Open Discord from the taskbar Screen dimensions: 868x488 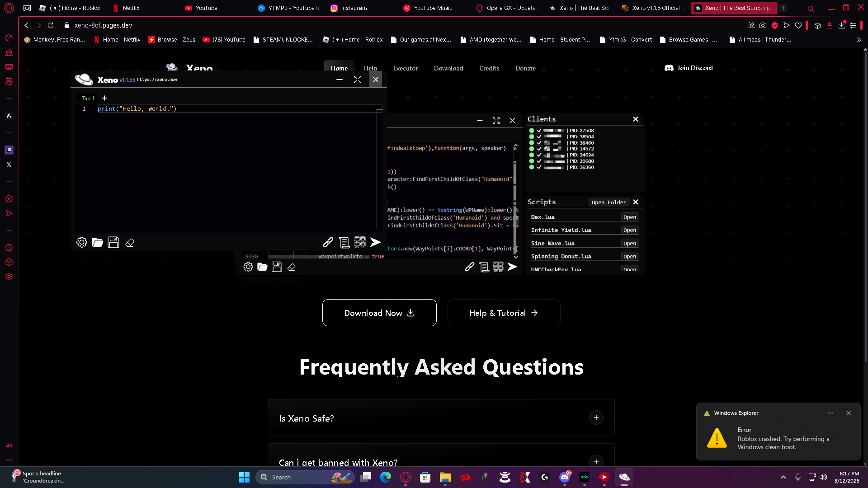565,477
